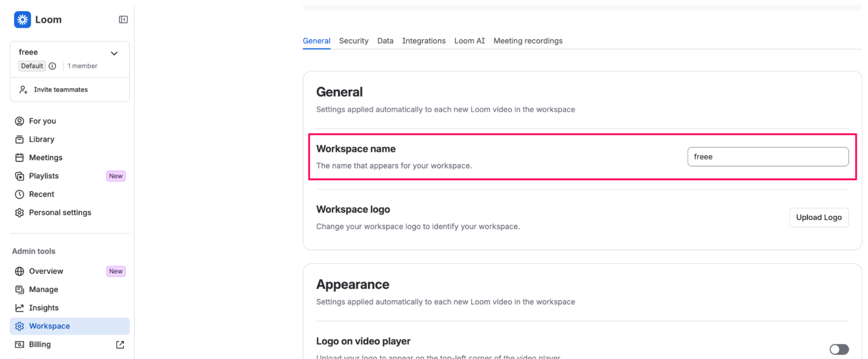Select the General tab
Image resolution: width=868 pixels, height=359 pixels.
316,41
